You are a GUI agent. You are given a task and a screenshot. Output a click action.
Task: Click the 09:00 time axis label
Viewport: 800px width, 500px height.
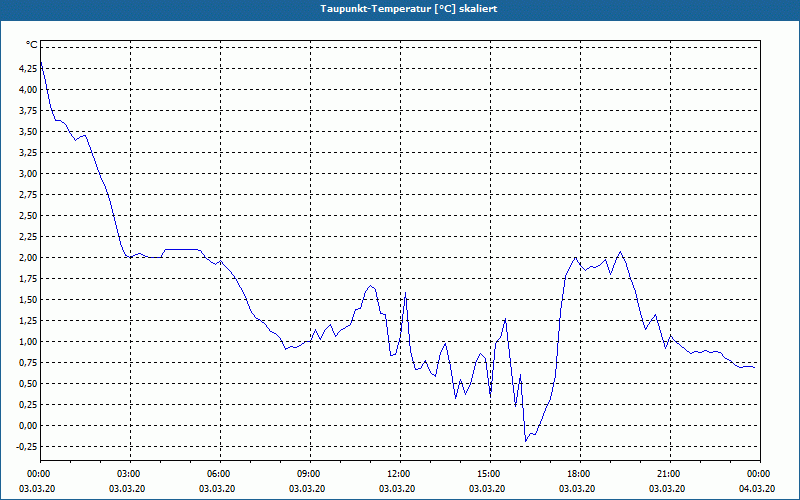coord(310,474)
